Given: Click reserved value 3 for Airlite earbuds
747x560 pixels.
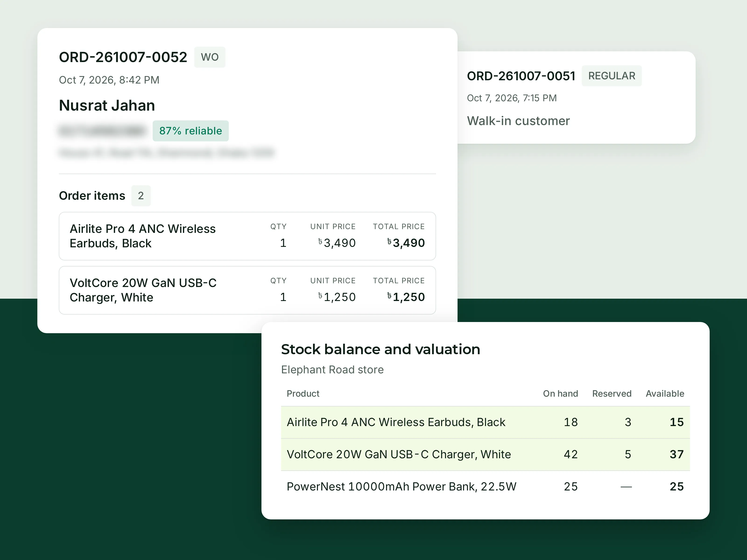Looking at the screenshot, I should pos(628,422).
